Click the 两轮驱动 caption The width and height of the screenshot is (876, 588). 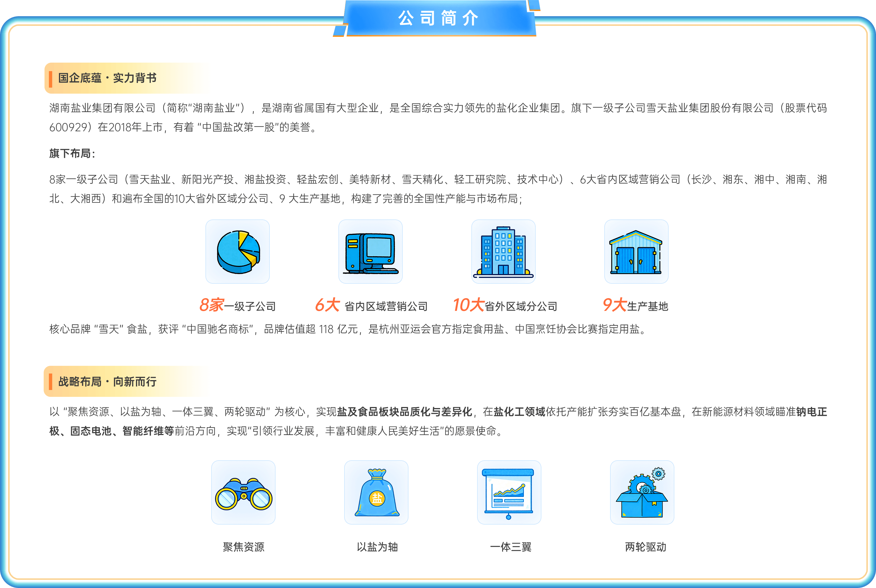point(645,547)
